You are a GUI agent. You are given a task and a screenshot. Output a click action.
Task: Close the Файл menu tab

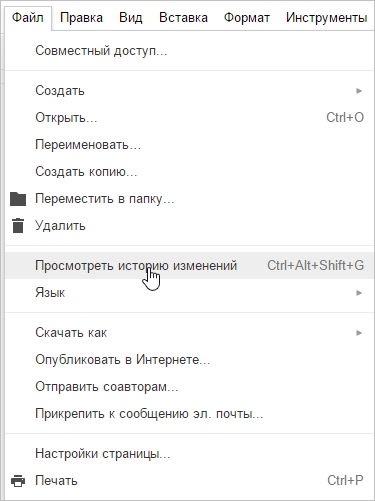coord(28,17)
